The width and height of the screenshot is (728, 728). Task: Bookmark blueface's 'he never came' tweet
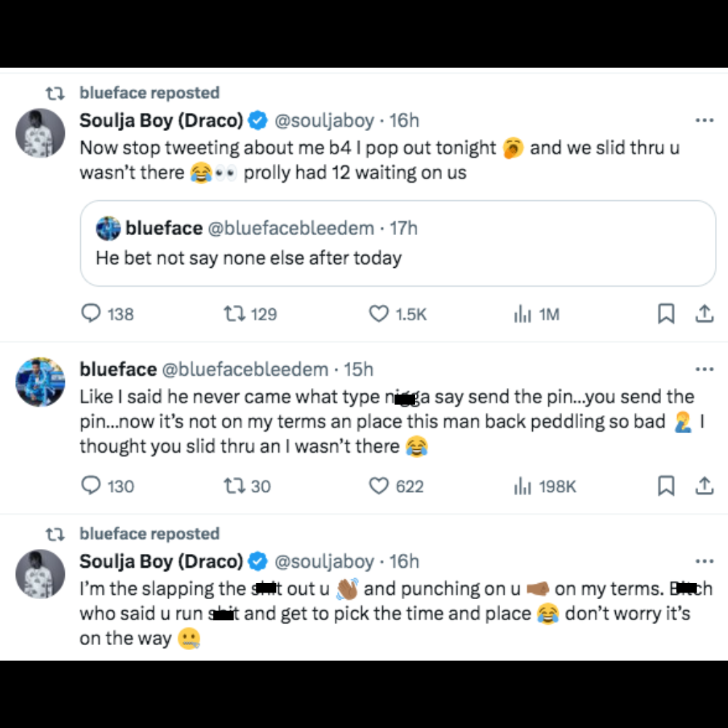(x=666, y=486)
